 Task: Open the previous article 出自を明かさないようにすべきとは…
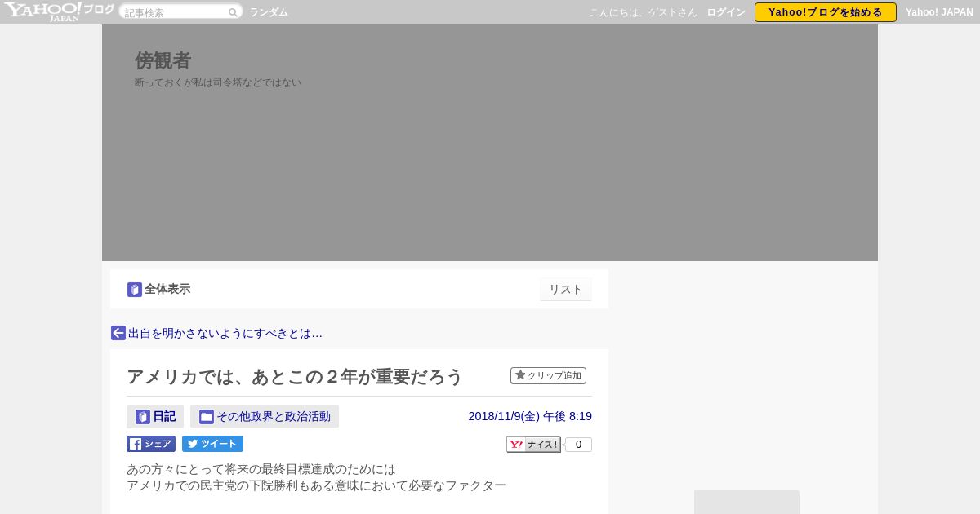(x=225, y=333)
